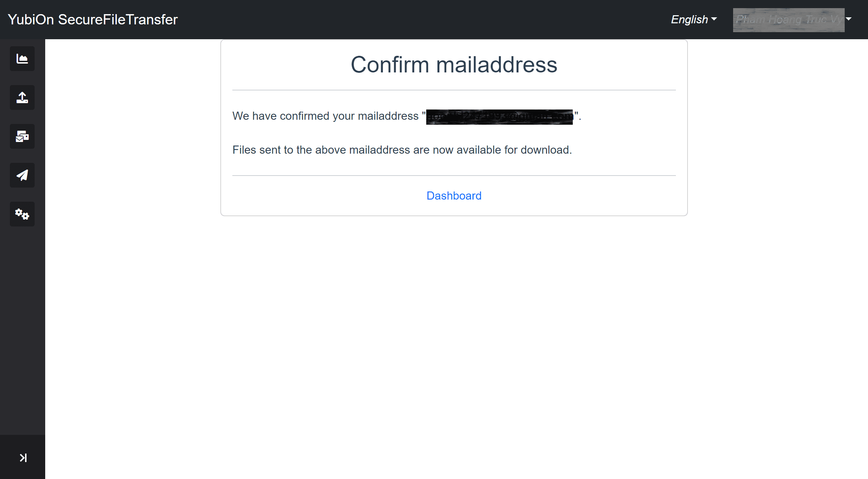The image size is (868, 479).
Task: Expand the sidebar with the arrow icon
Action: pos(23,458)
